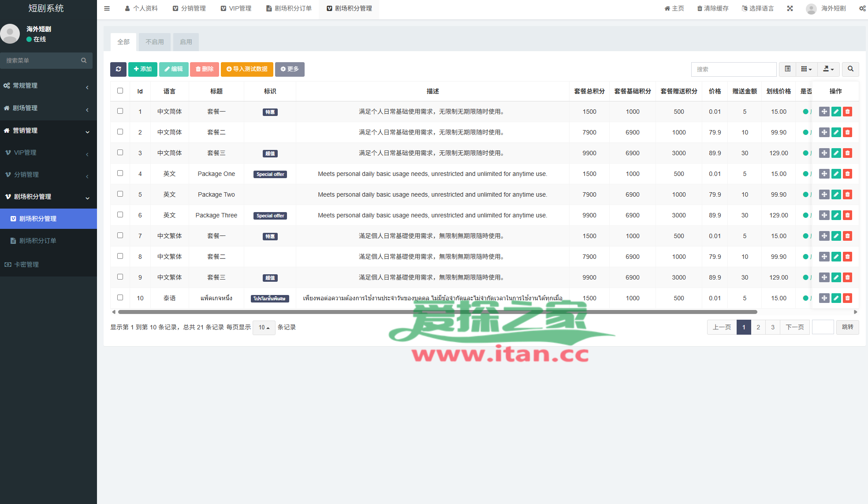Click the green 添加 button
Image resolution: width=868 pixels, height=504 pixels.
pos(143,69)
